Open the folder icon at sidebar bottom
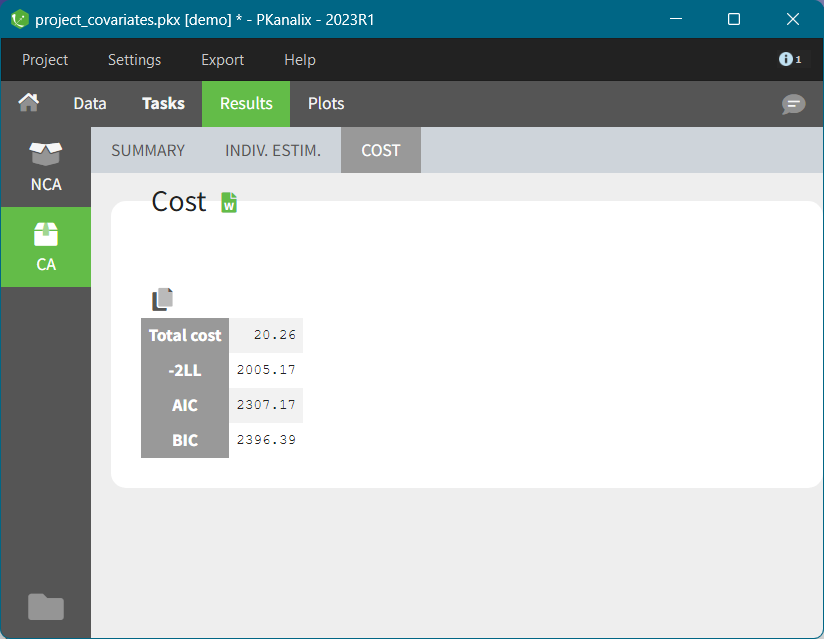The image size is (824, 639). (45, 606)
